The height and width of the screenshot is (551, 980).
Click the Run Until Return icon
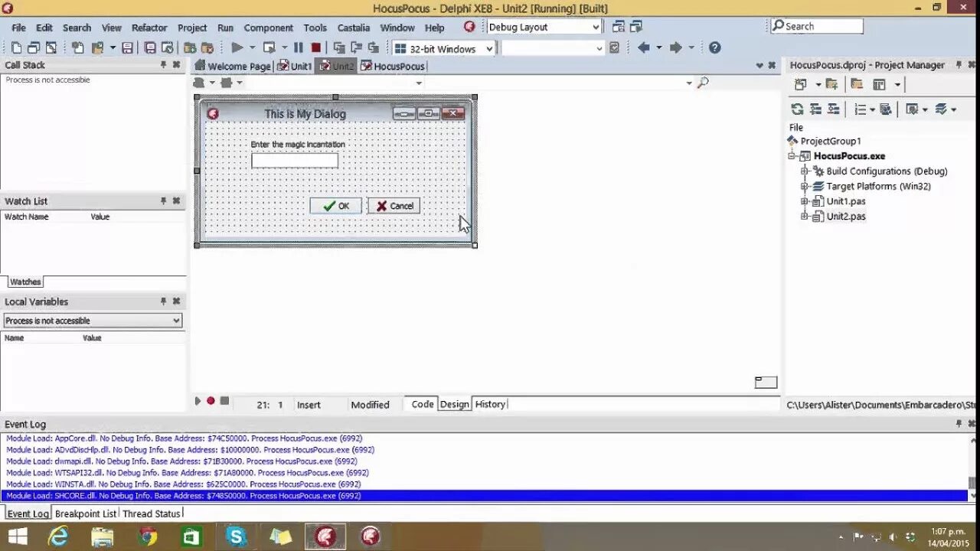374,47
